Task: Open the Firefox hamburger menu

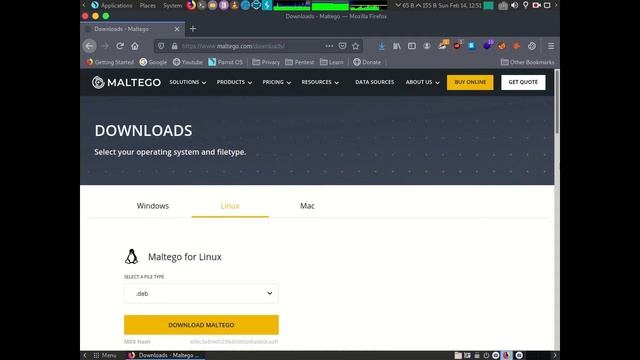Action: pyautogui.click(x=551, y=46)
